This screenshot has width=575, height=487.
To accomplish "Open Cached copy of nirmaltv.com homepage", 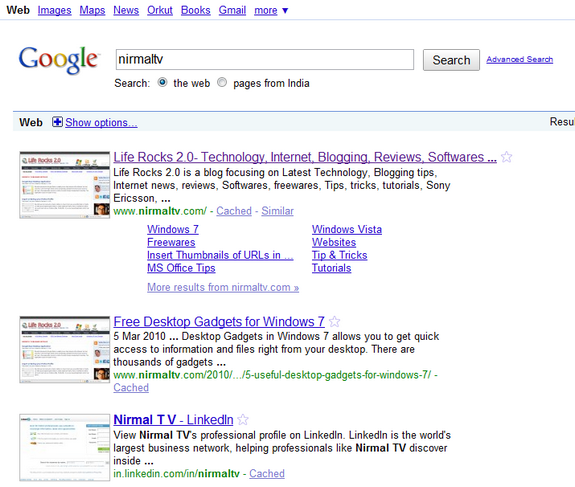I will pyautogui.click(x=234, y=211).
